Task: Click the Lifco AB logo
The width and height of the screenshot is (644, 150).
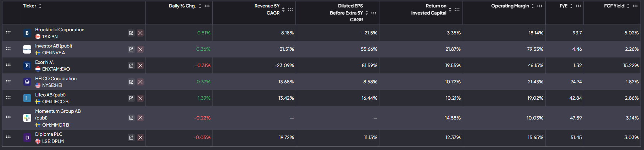Action: pos(27,98)
